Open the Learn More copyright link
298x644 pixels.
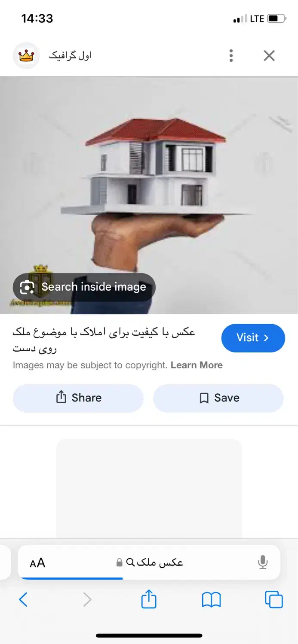(x=197, y=365)
